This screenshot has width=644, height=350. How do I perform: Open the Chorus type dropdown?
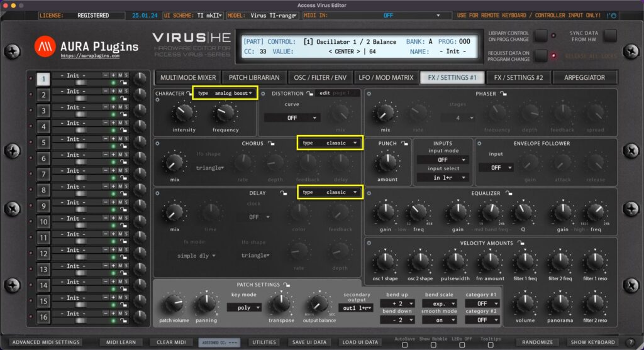pyautogui.click(x=330, y=143)
